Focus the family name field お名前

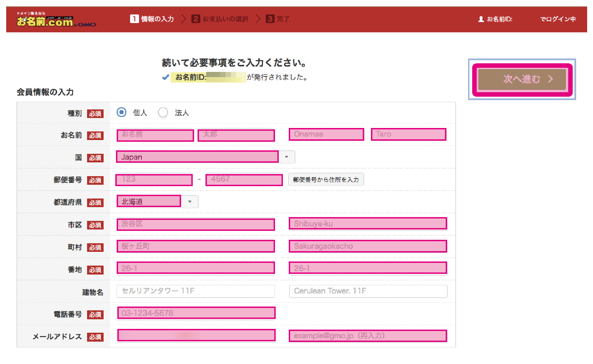pyautogui.click(x=155, y=135)
